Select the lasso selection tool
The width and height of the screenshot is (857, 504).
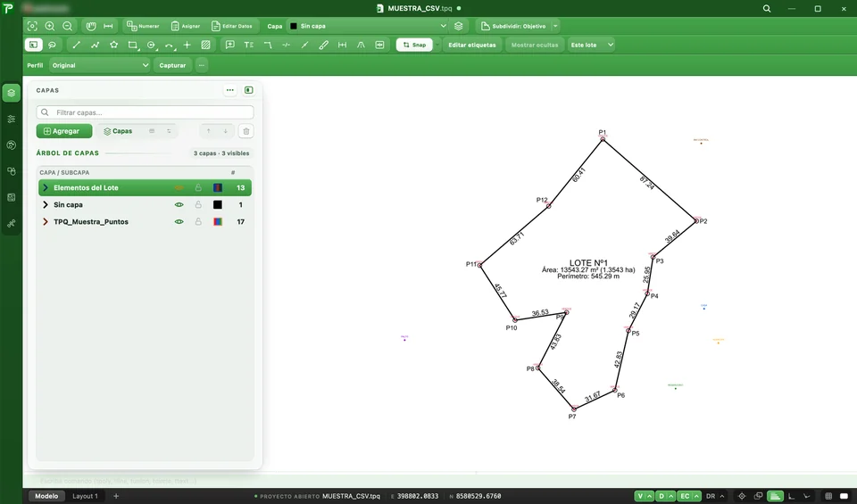(x=52, y=45)
